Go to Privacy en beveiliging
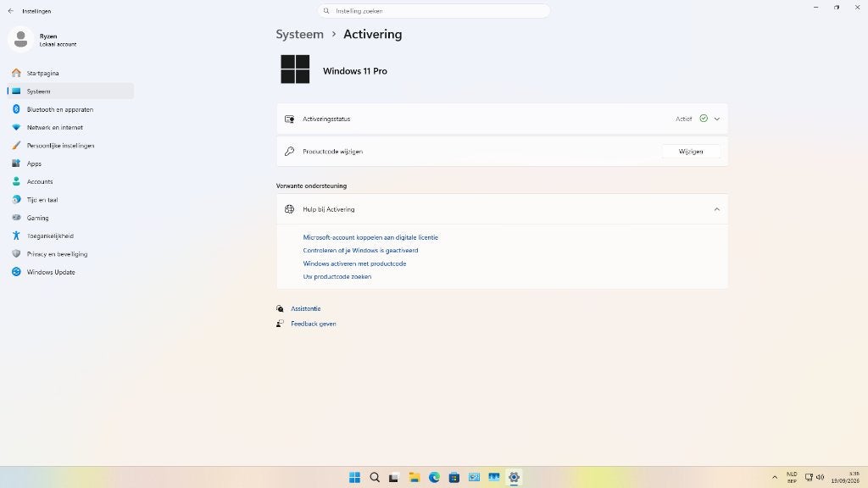 point(70,254)
